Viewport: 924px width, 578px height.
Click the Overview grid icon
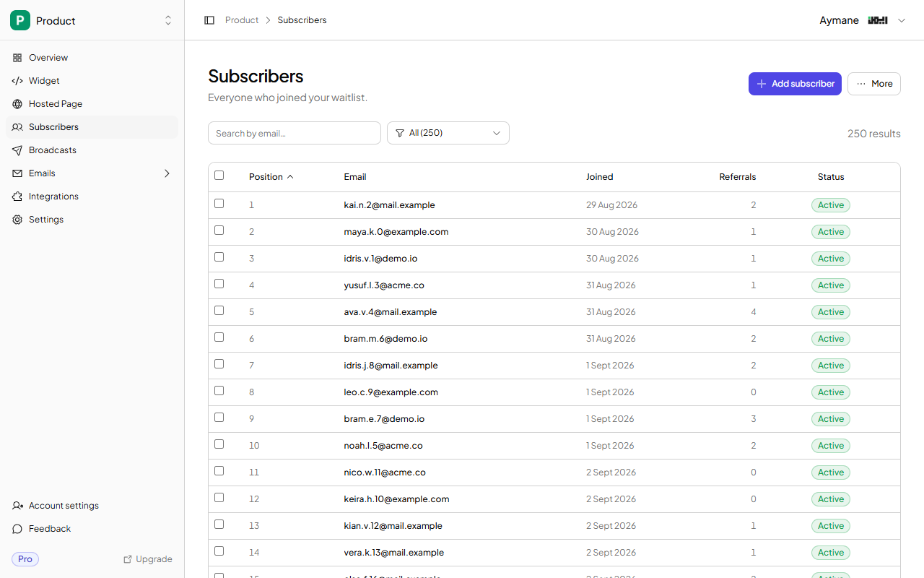tap(17, 58)
